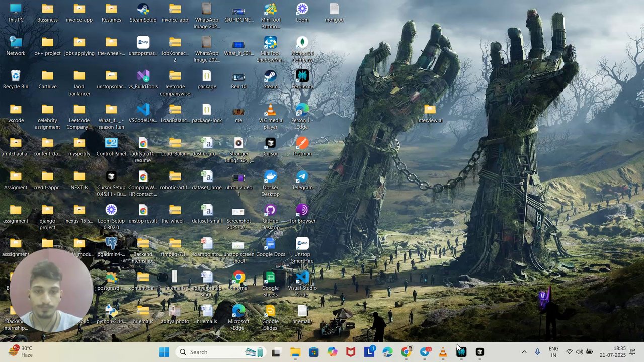Open the 30°C Haze weather widget
644x362 pixels.
[21, 352]
